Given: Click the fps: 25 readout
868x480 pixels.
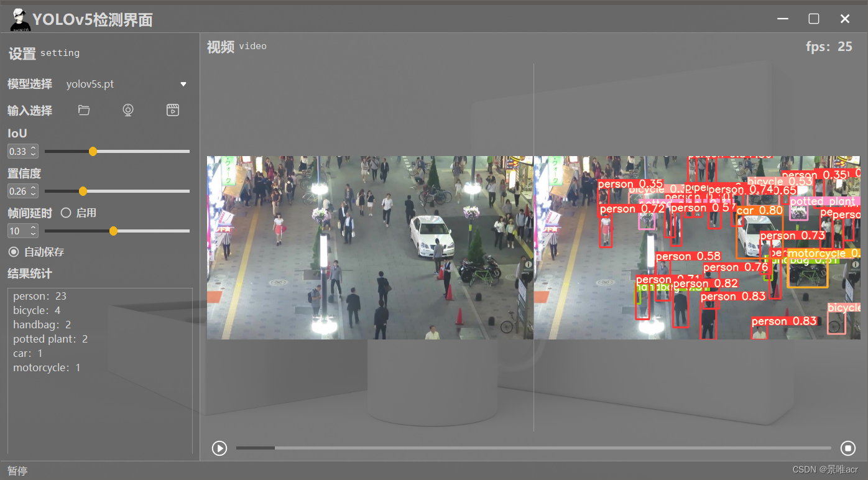Looking at the screenshot, I should point(829,47).
